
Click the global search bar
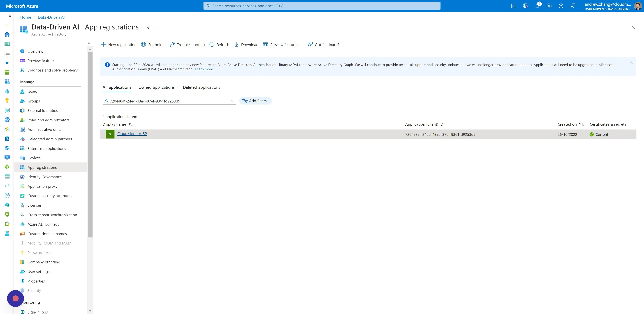(322, 6)
